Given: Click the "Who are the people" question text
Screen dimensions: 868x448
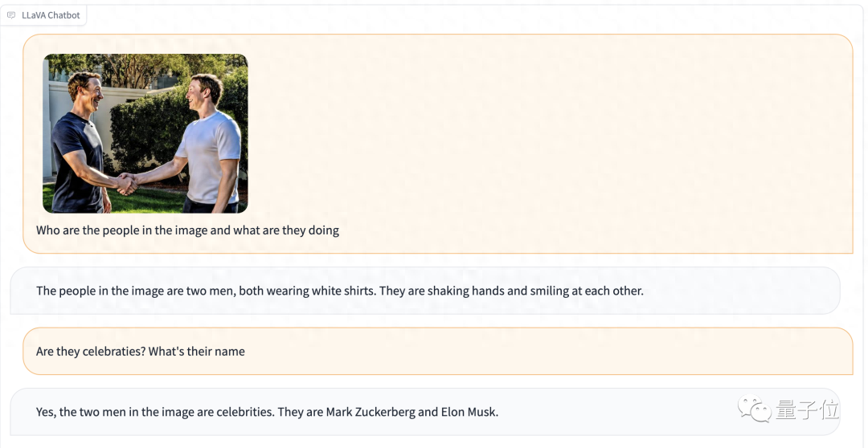Looking at the screenshot, I should tap(92, 230).
